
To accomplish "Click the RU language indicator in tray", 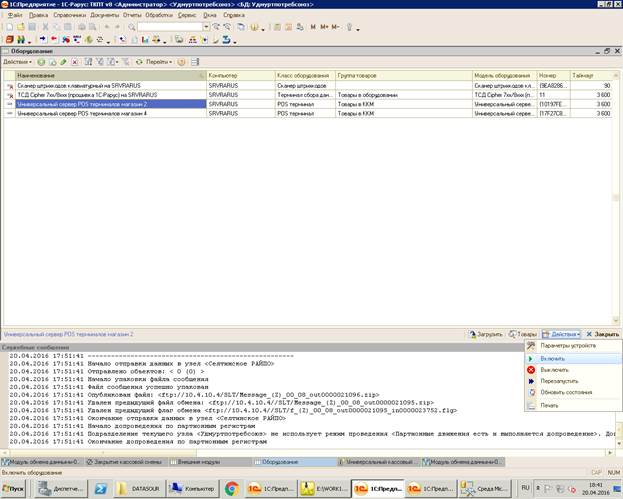I will pos(525,487).
